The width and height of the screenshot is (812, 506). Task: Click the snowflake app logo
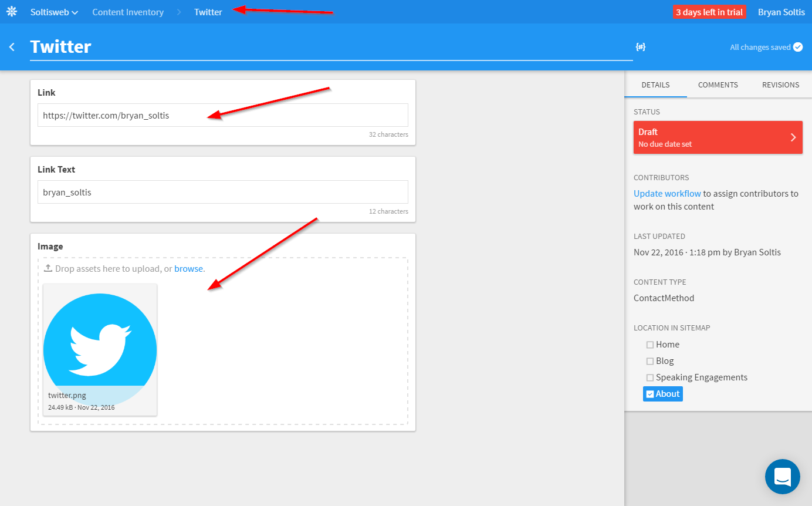[x=12, y=12]
